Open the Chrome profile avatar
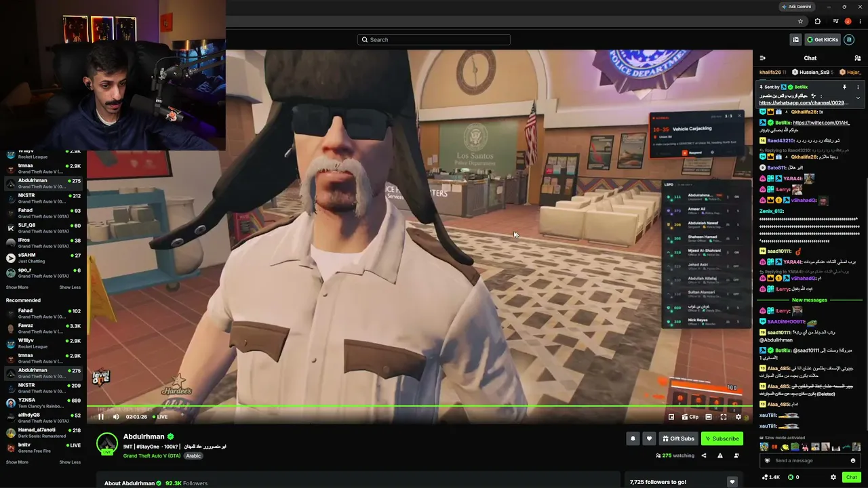 click(x=848, y=22)
